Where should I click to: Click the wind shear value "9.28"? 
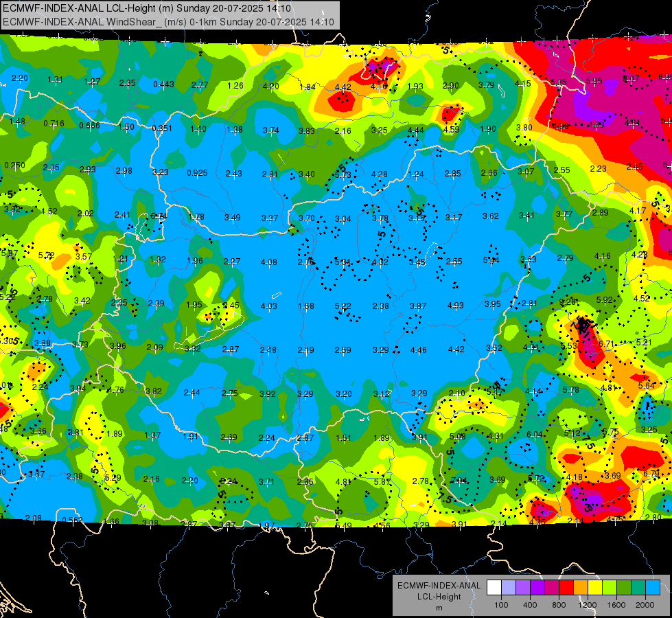coord(568,301)
